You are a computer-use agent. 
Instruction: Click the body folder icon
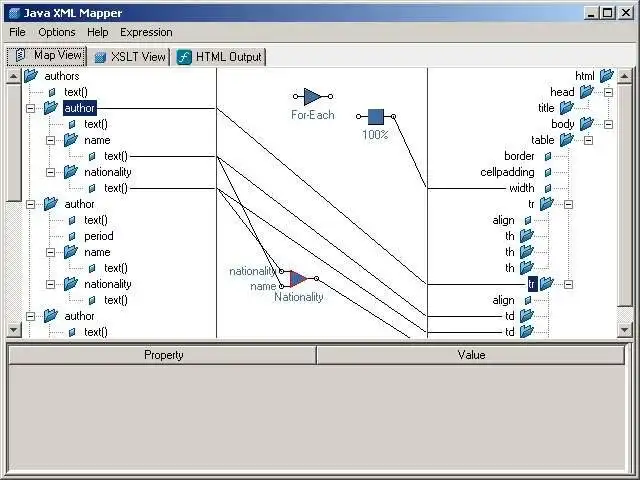pyautogui.click(x=587, y=124)
